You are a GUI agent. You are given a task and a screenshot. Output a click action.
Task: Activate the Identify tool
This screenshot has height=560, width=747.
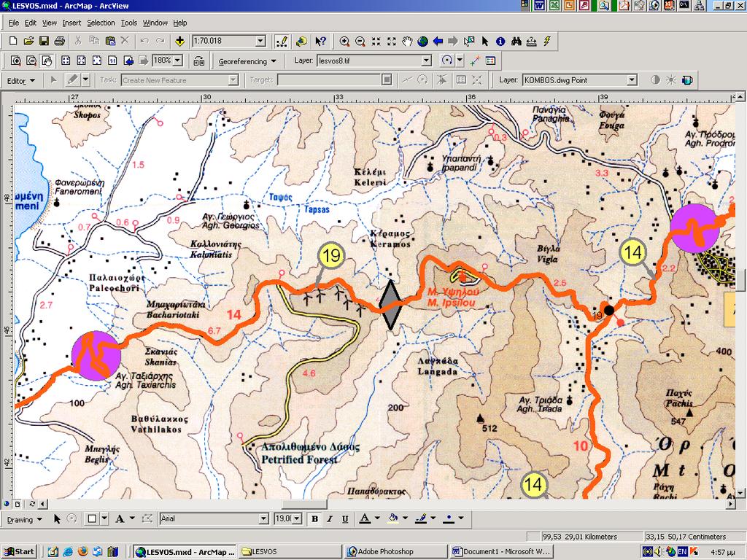(500, 42)
